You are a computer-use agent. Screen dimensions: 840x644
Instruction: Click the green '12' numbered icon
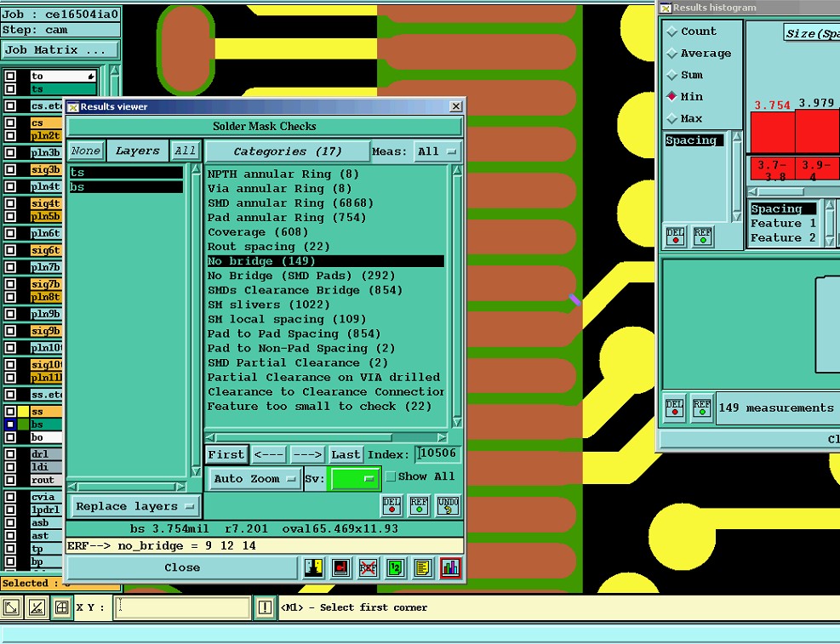[396, 568]
